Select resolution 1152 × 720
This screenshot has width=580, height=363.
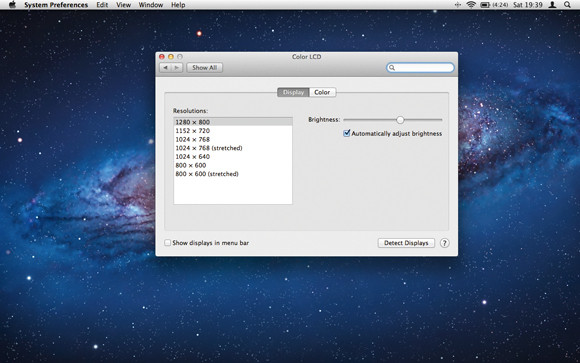pyautogui.click(x=233, y=131)
